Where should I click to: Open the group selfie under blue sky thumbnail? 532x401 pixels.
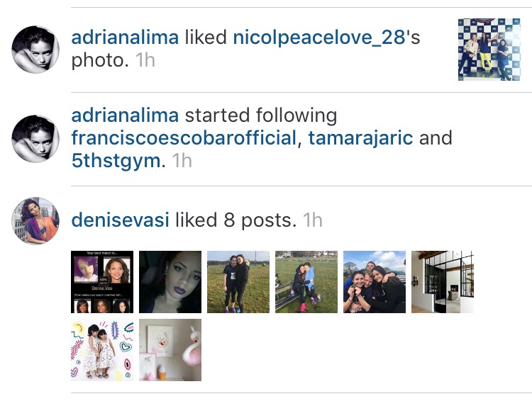point(375,282)
